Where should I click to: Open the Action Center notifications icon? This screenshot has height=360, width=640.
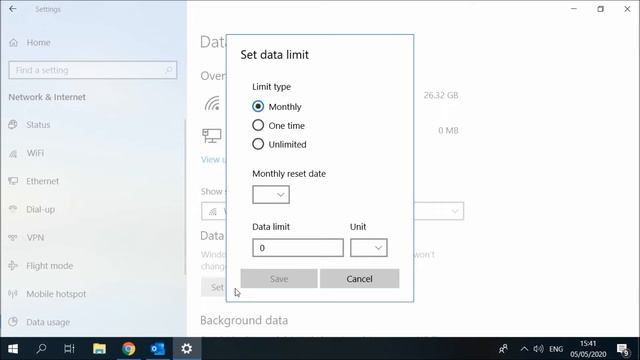point(623,349)
